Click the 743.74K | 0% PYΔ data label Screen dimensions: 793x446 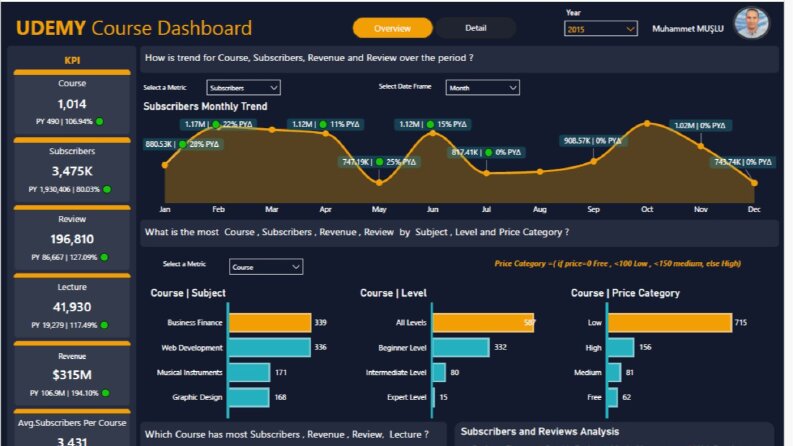[x=742, y=162]
